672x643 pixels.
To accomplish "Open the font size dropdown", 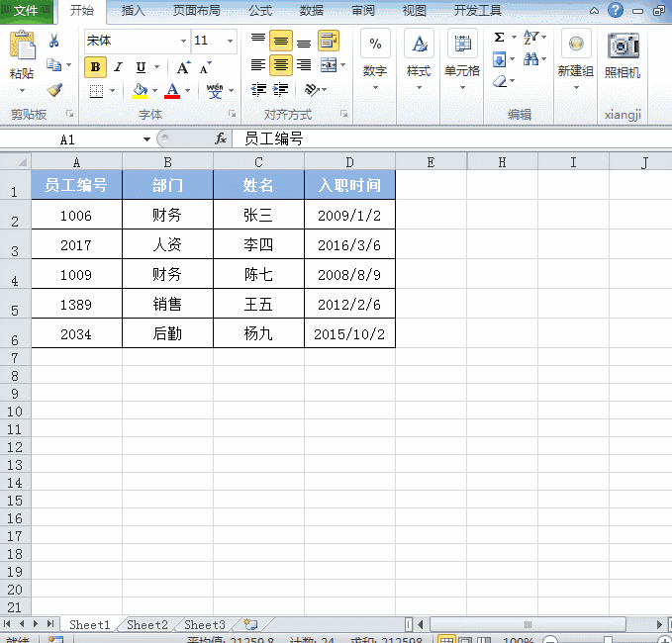I will tap(231, 41).
